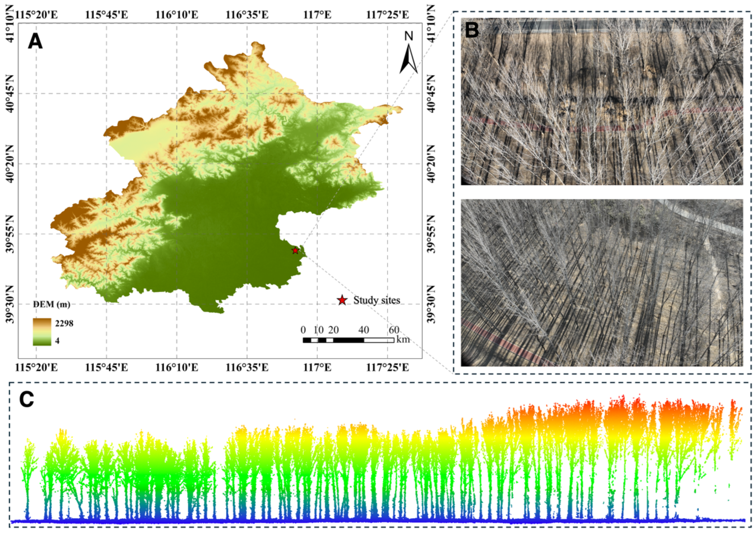The image size is (756, 534).
Task: Click the red star on the map
Action: (x=295, y=250)
